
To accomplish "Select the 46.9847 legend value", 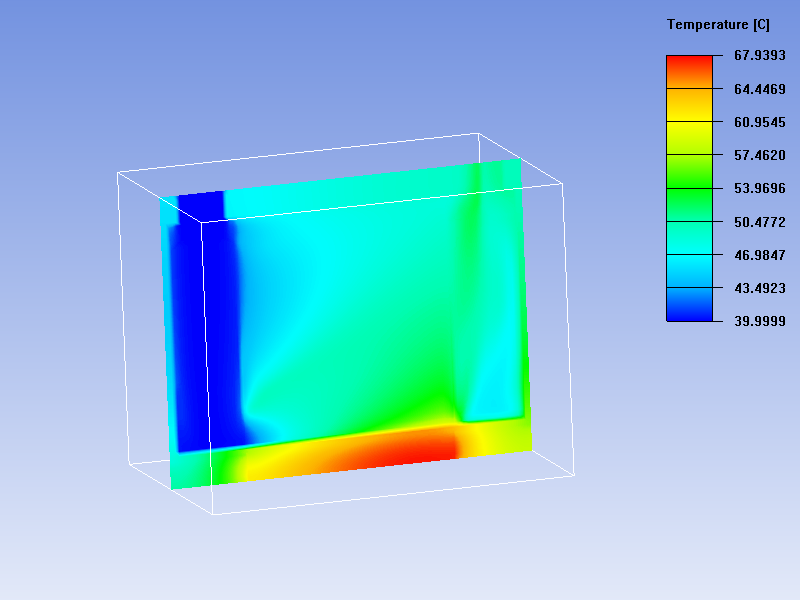I will click(x=760, y=255).
